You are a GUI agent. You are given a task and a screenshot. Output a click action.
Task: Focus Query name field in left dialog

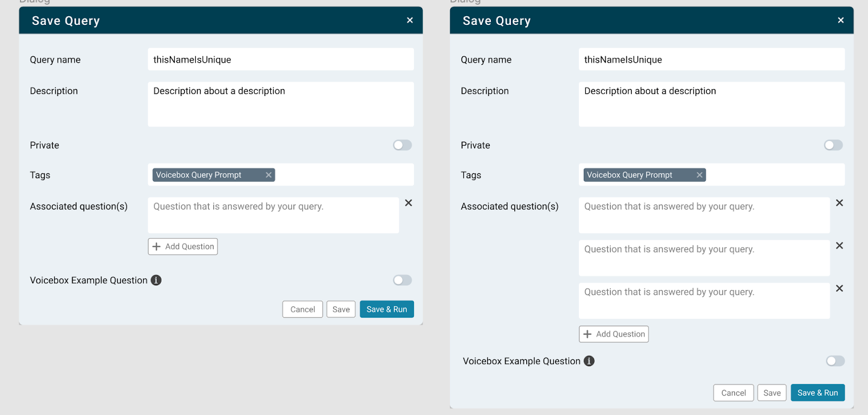280,59
